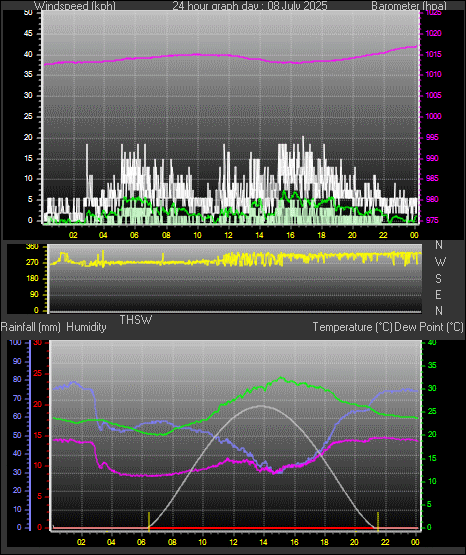
Task: Click the 1015 barometer scale value
Action: coord(433,55)
